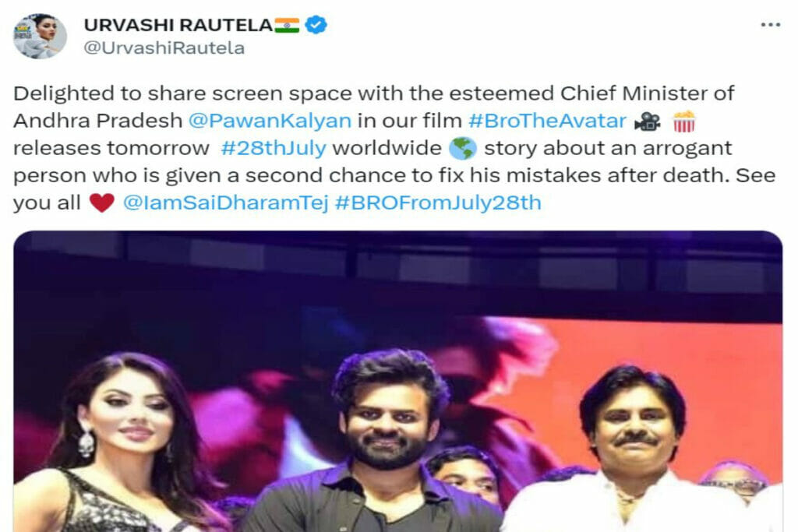Open the profile avatar picture
Image resolution: width=798 pixels, height=532 pixels.
pyautogui.click(x=40, y=36)
